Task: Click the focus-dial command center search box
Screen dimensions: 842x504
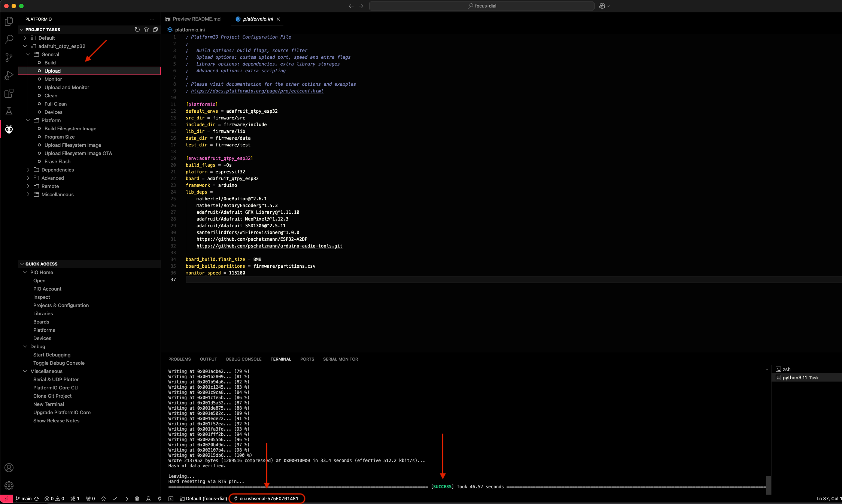Action: point(481,6)
